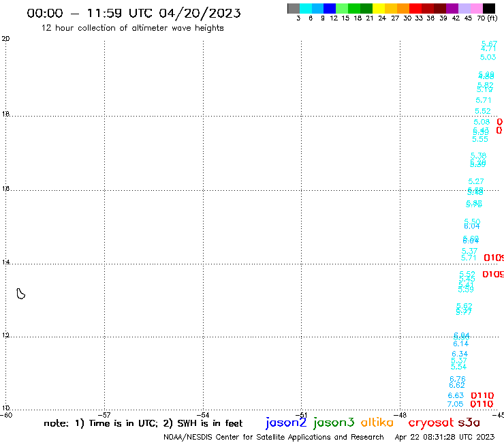The height and width of the screenshot is (443, 504).
Task: Click the latitude axis label 14
Action: click(5, 262)
